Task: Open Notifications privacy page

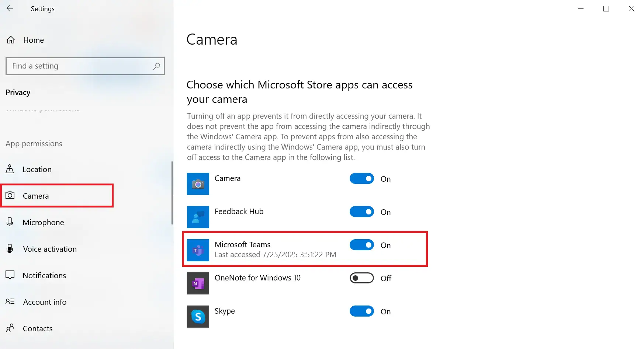Action: (44, 276)
